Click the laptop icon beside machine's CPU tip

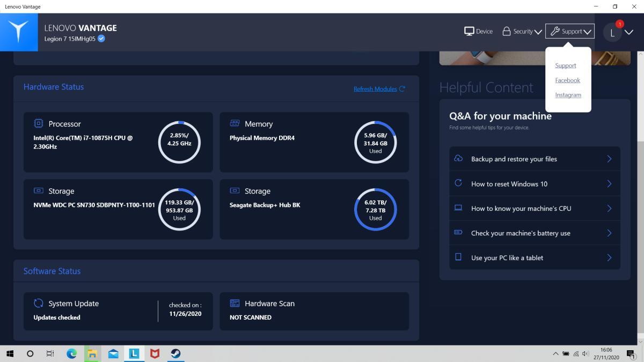tap(458, 208)
